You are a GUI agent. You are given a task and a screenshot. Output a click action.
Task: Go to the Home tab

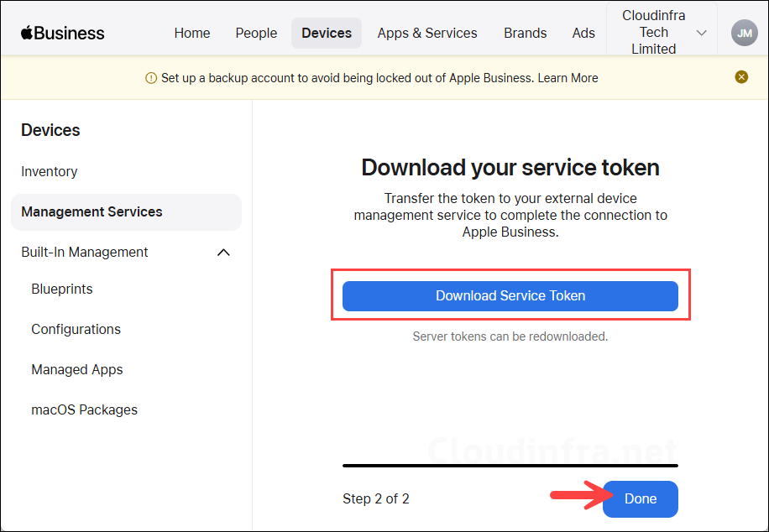191,33
